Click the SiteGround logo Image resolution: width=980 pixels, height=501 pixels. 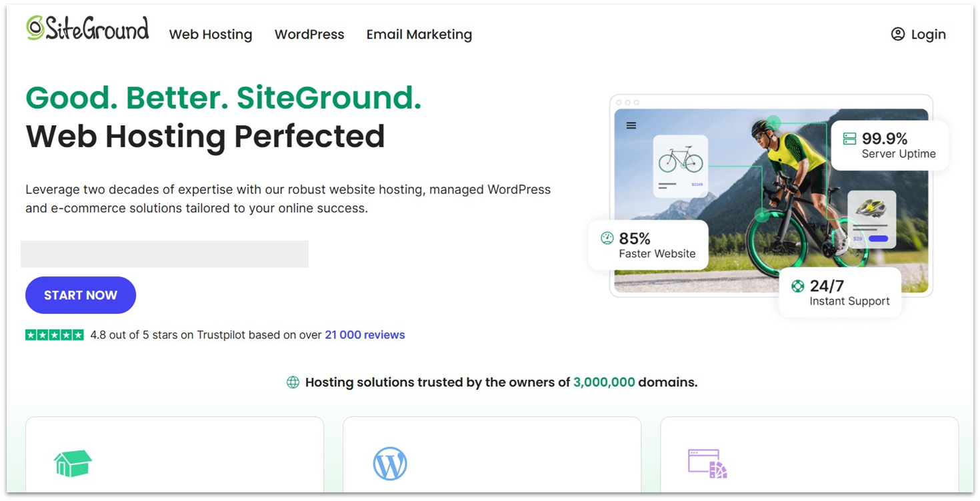[87, 29]
